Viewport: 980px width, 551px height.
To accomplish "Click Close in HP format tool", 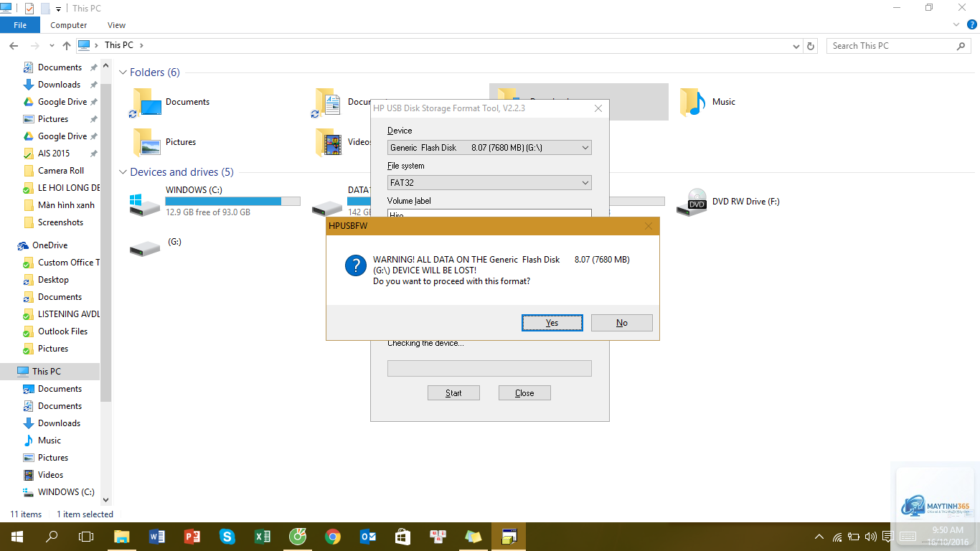I will (524, 393).
